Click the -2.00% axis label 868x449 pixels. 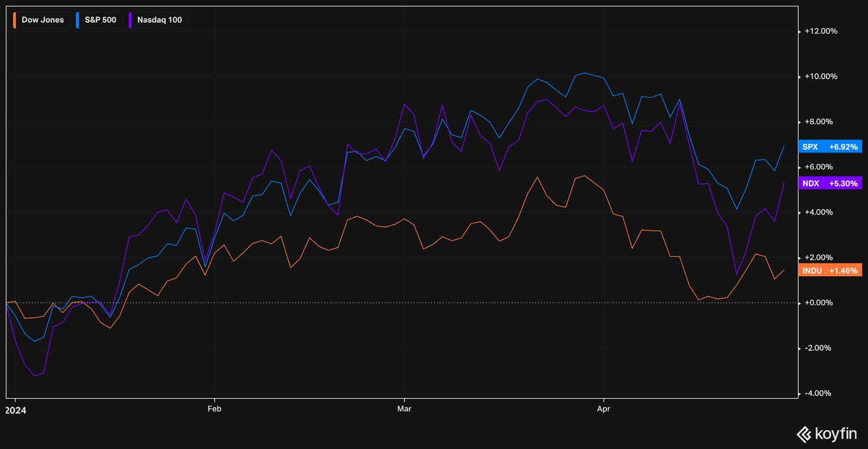pyautogui.click(x=818, y=348)
